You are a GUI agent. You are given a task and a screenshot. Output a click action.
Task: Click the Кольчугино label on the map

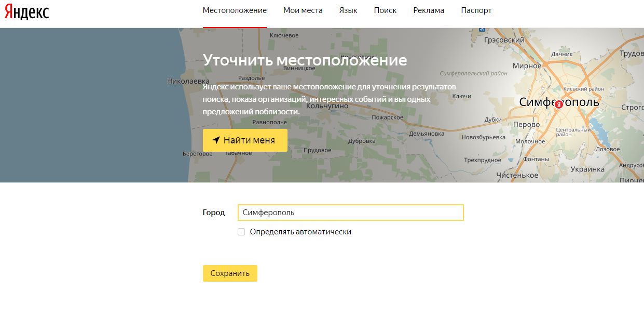[326, 105]
